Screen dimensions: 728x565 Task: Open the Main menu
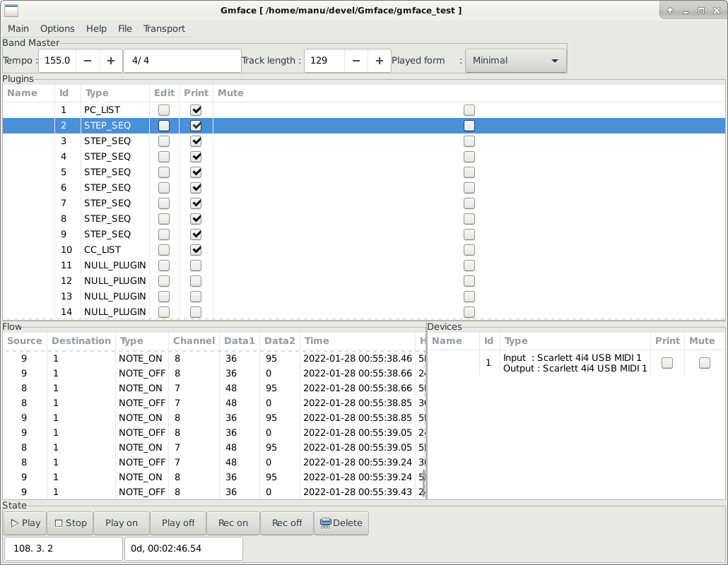point(18,29)
